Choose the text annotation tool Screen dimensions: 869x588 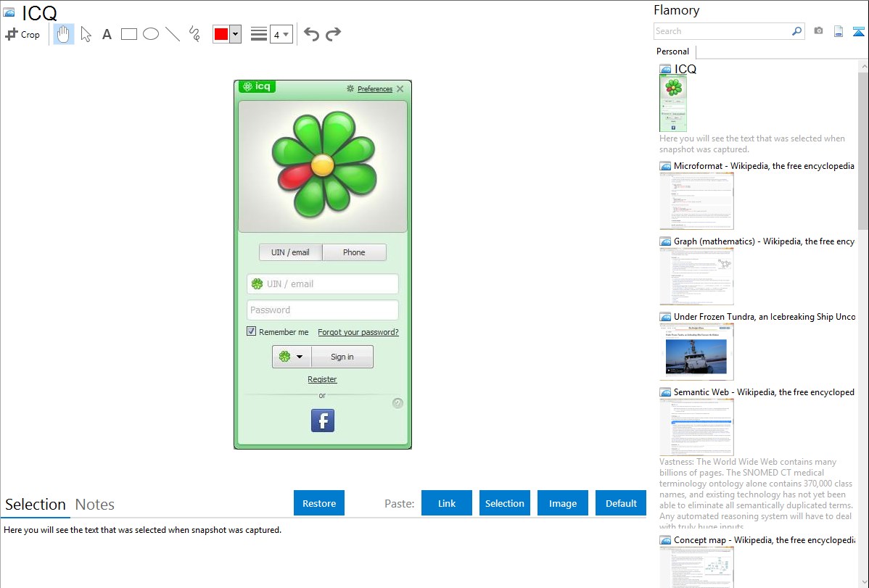pyautogui.click(x=107, y=34)
